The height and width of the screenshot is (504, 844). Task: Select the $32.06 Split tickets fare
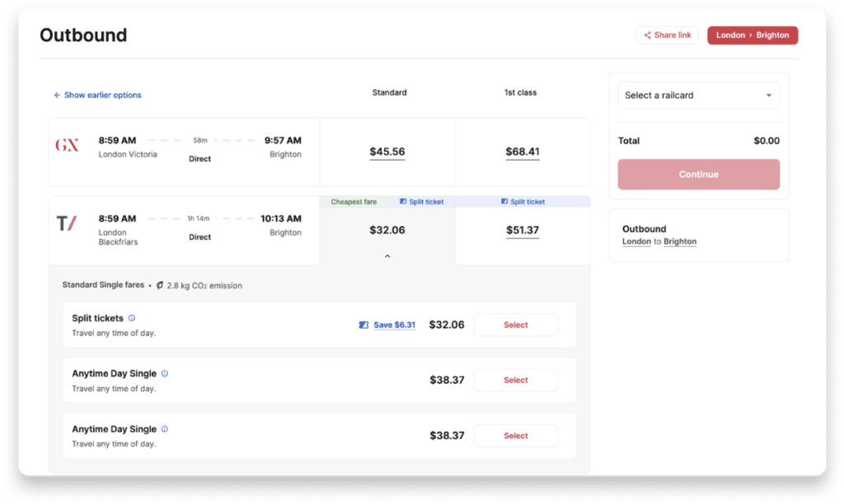click(x=515, y=324)
